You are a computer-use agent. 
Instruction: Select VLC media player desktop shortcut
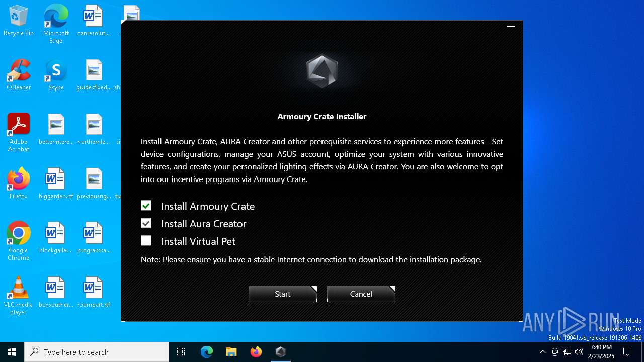19,296
